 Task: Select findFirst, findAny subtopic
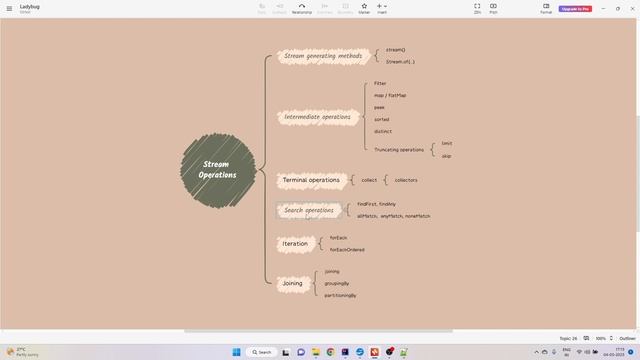click(376, 204)
